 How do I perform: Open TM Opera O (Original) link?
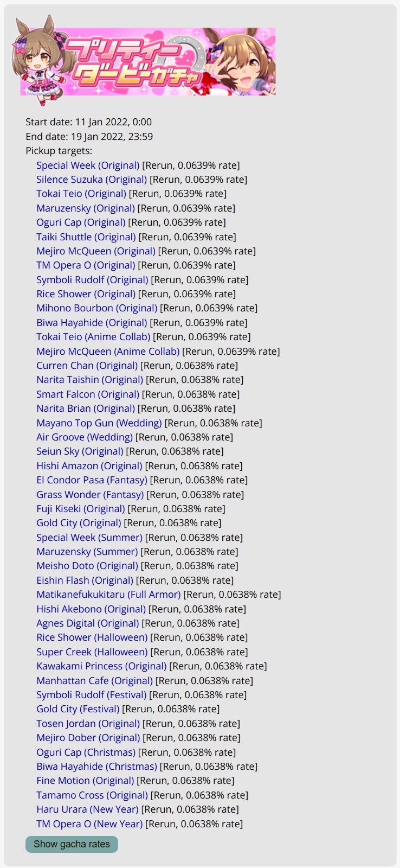click(x=86, y=265)
